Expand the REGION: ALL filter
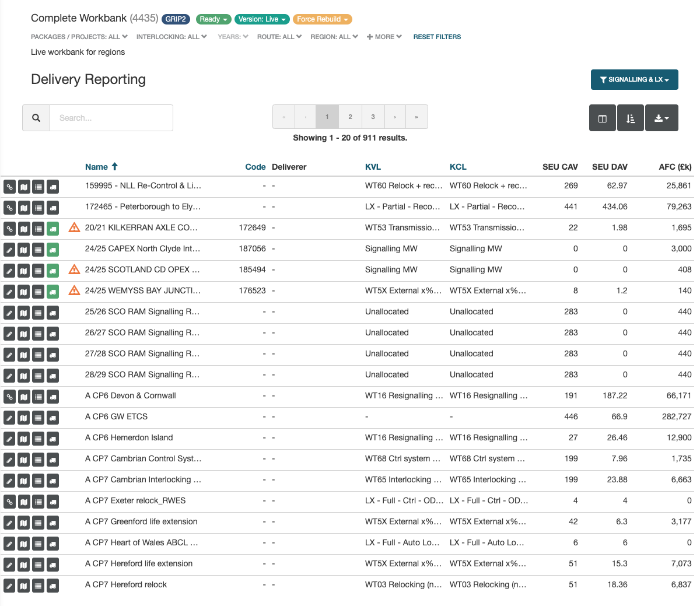700x606 pixels. click(334, 37)
